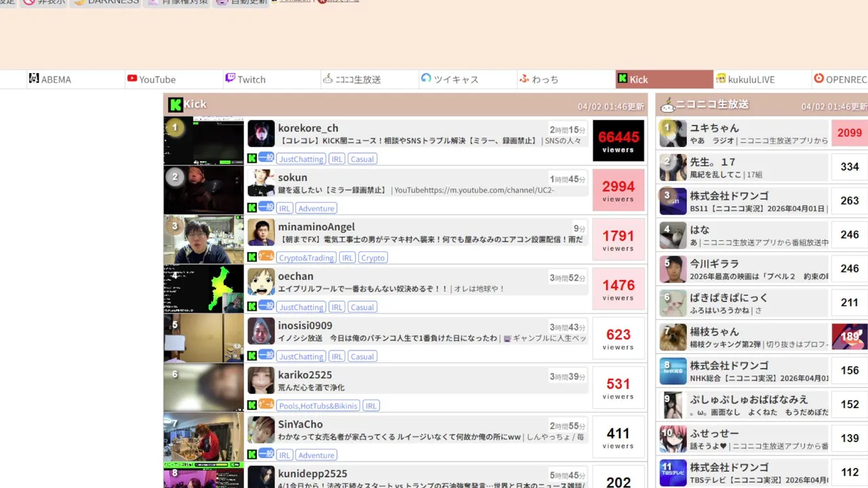Click JustChatting tag on inosisi0909 row
The image size is (868, 488).
(301, 357)
